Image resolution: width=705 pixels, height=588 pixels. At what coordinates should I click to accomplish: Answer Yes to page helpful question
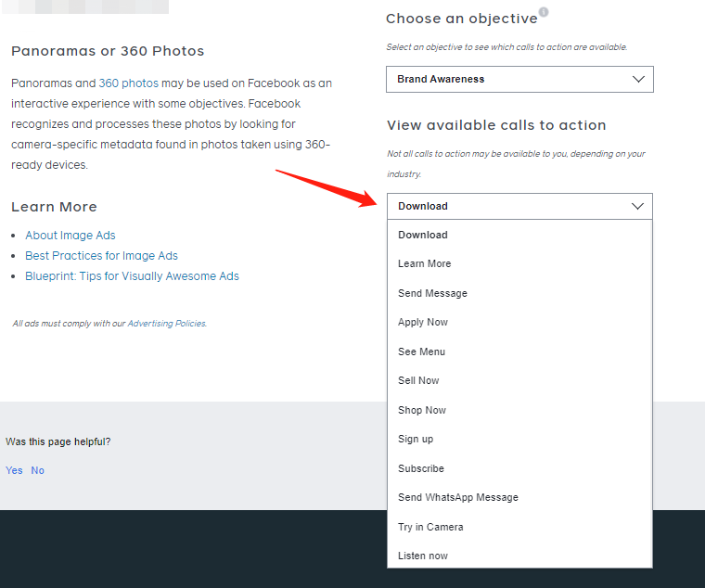point(14,470)
